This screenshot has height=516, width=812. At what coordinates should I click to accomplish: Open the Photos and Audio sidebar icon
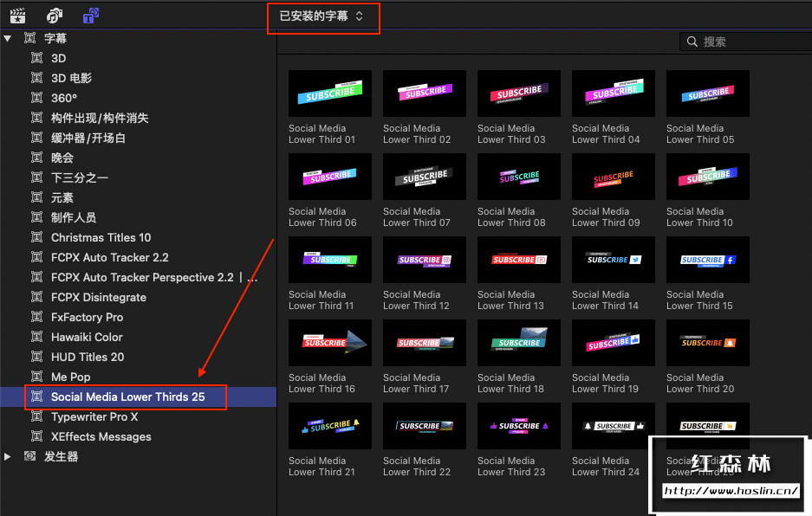pyautogui.click(x=55, y=16)
